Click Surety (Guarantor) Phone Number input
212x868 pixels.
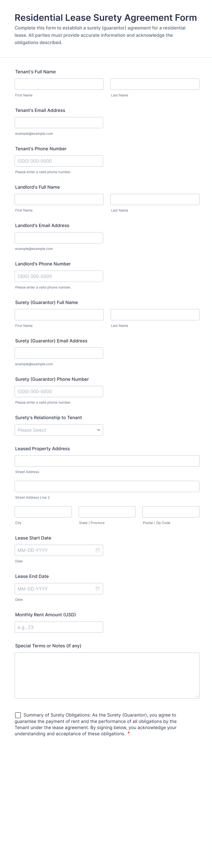point(59,392)
